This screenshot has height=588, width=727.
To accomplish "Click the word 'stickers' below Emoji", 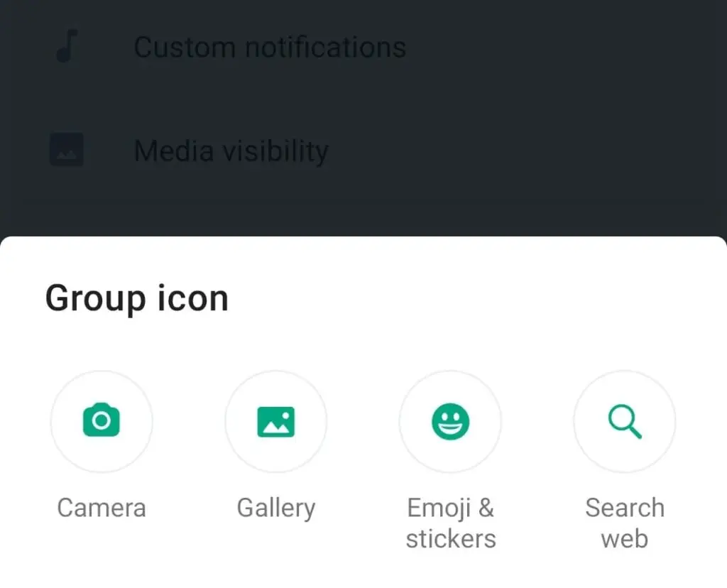I will pos(451,539).
